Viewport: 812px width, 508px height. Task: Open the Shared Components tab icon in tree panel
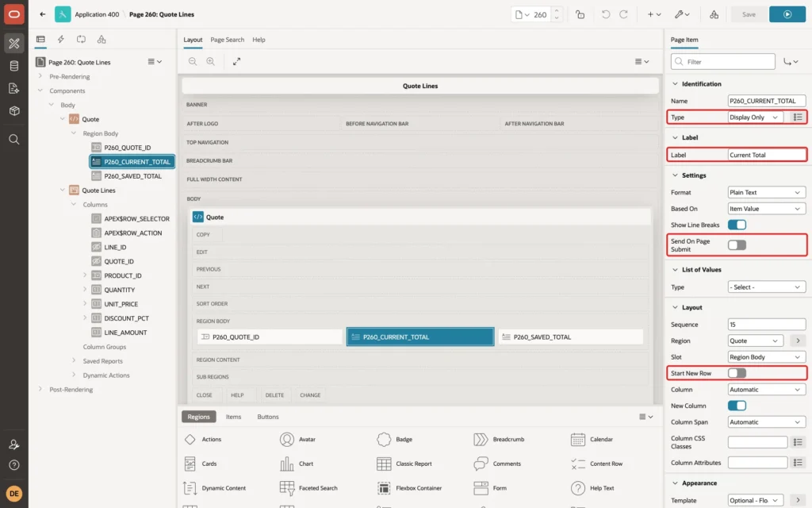point(101,40)
